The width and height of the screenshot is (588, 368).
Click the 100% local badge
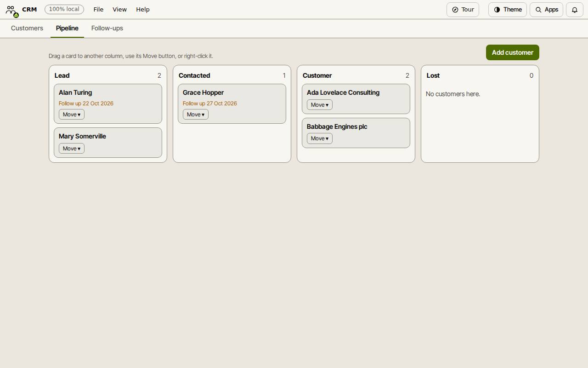click(x=64, y=9)
